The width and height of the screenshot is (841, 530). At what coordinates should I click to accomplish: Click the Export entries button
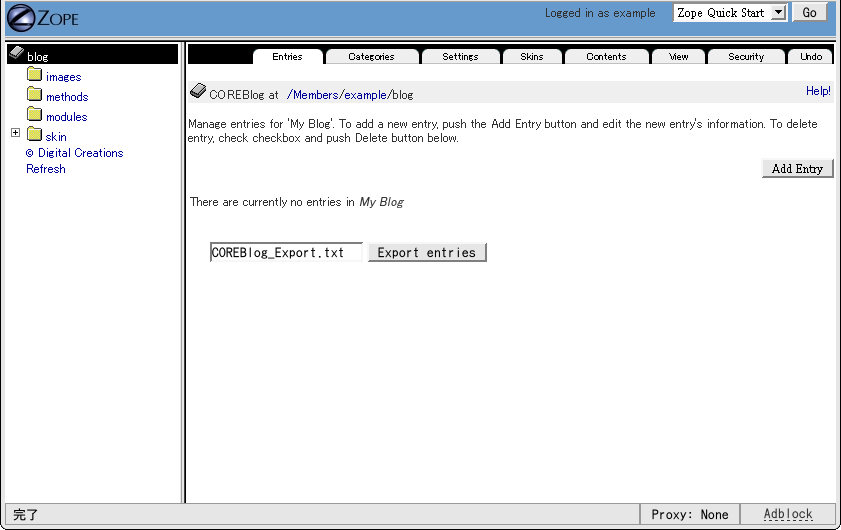click(427, 253)
